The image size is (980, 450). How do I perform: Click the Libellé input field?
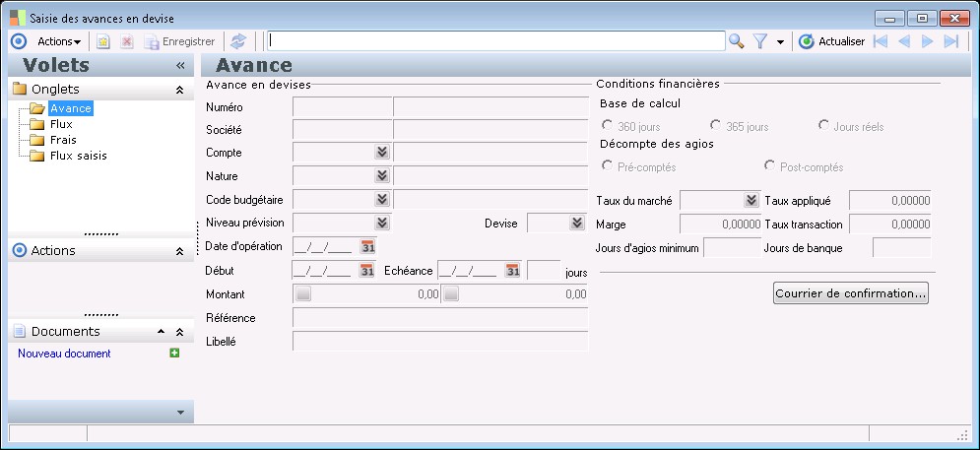440,342
